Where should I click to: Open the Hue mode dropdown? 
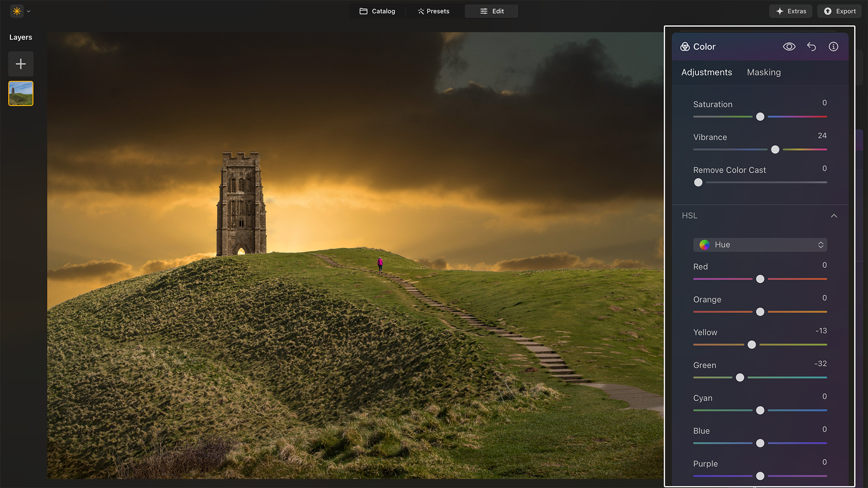[760, 245]
